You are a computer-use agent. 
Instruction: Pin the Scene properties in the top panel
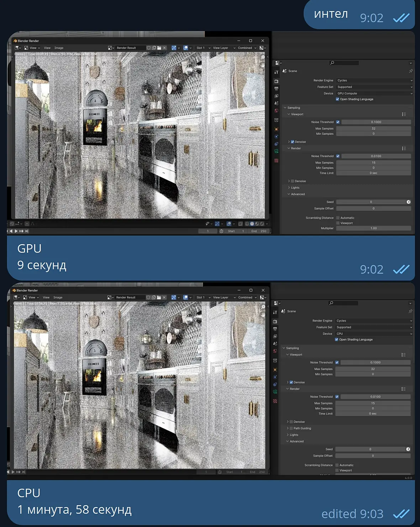point(410,71)
